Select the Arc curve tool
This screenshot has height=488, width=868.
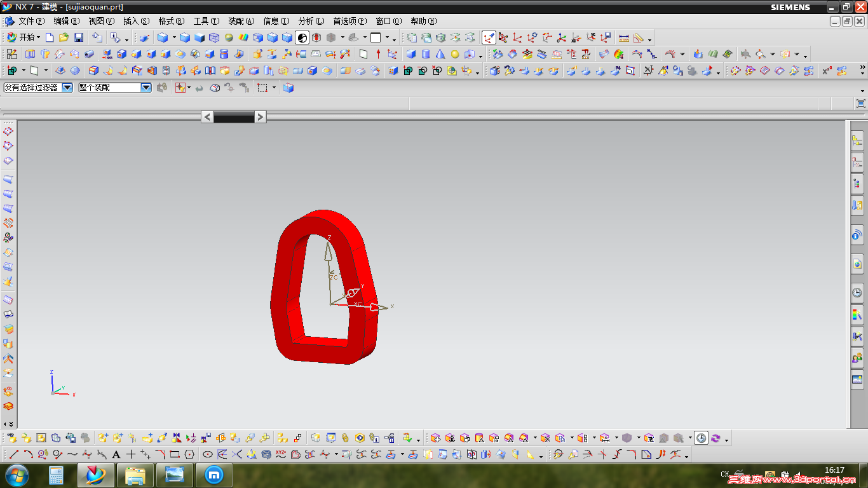pos(28,454)
